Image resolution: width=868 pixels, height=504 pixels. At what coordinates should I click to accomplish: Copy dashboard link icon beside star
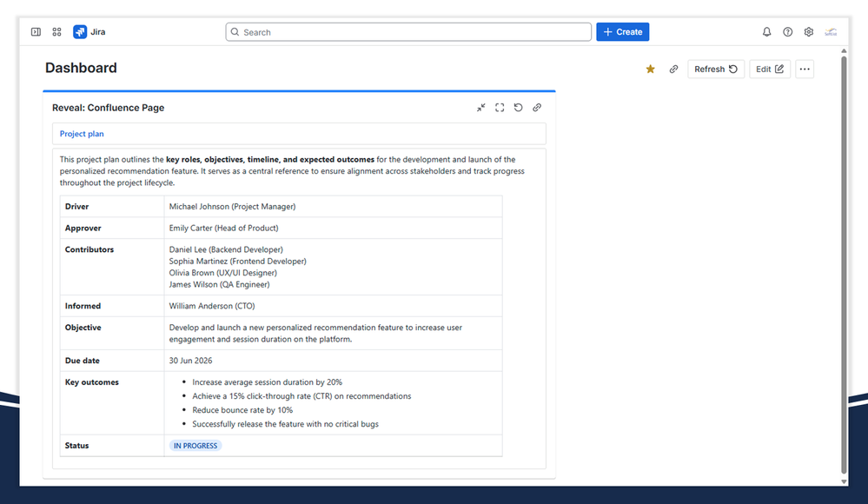(x=673, y=70)
